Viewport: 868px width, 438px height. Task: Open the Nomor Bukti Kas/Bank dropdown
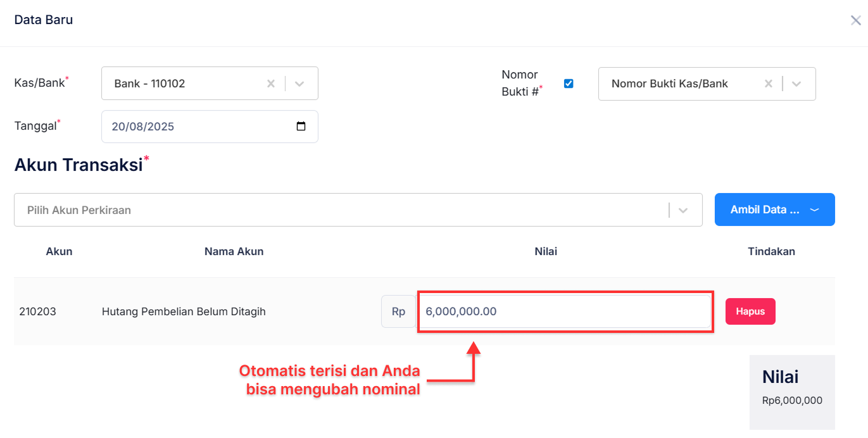point(797,83)
